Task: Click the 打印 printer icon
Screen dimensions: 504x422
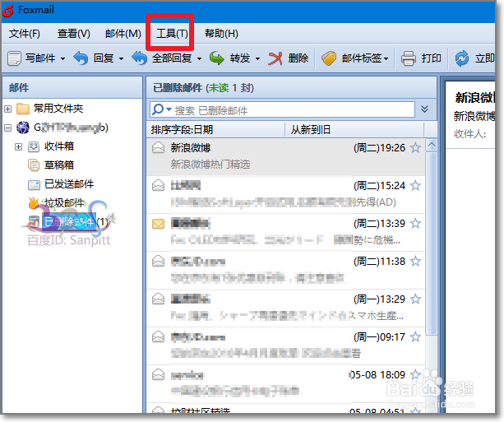Action: coord(409,58)
